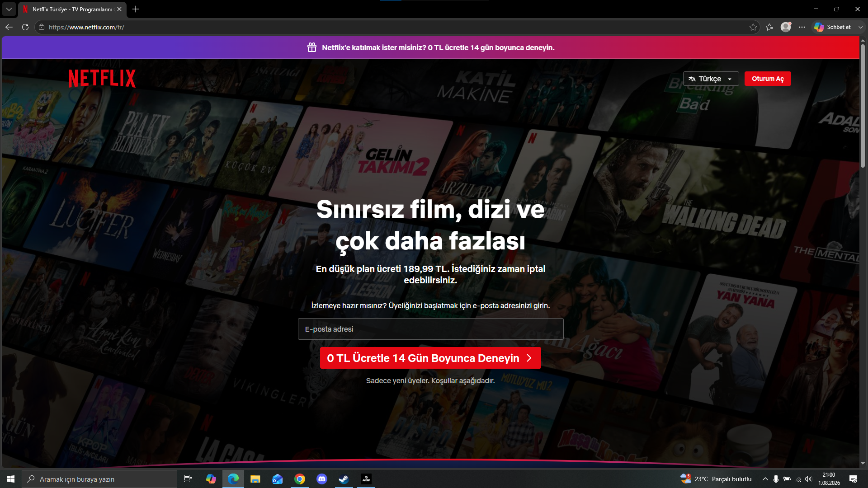Click the Netflix logo
Screen dimensions: 868x488
[102, 78]
